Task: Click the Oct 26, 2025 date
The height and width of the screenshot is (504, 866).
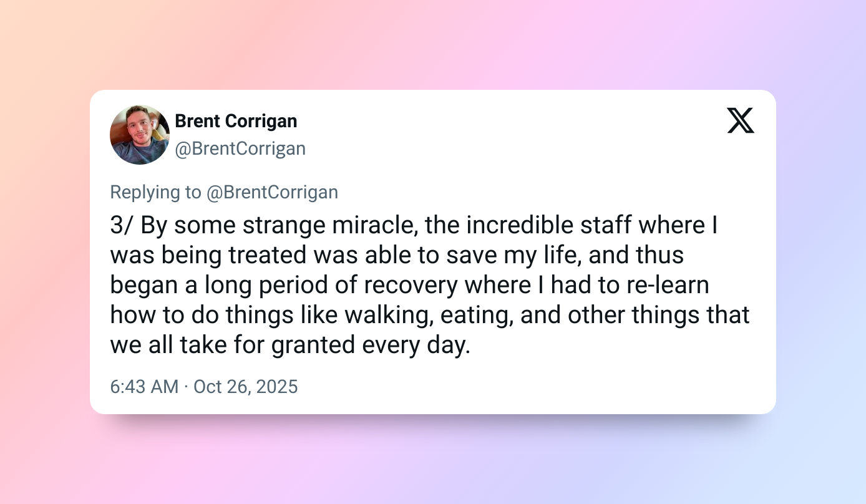Action: tap(246, 387)
